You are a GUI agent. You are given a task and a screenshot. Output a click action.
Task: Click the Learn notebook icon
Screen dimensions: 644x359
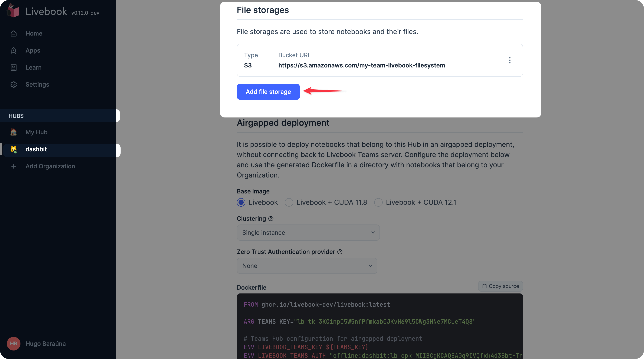point(14,67)
